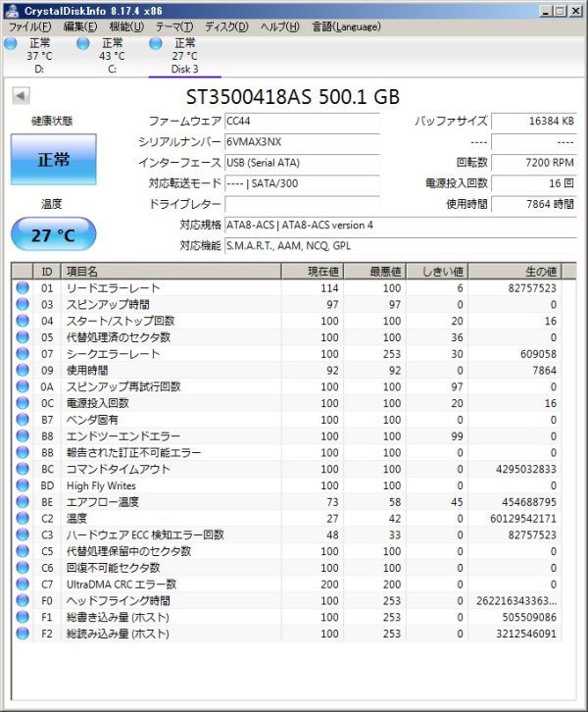This screenshot has width=588, height=712.
Task: Click the power-on hours field 7864 時間
Action: click(x=533, y=204)
